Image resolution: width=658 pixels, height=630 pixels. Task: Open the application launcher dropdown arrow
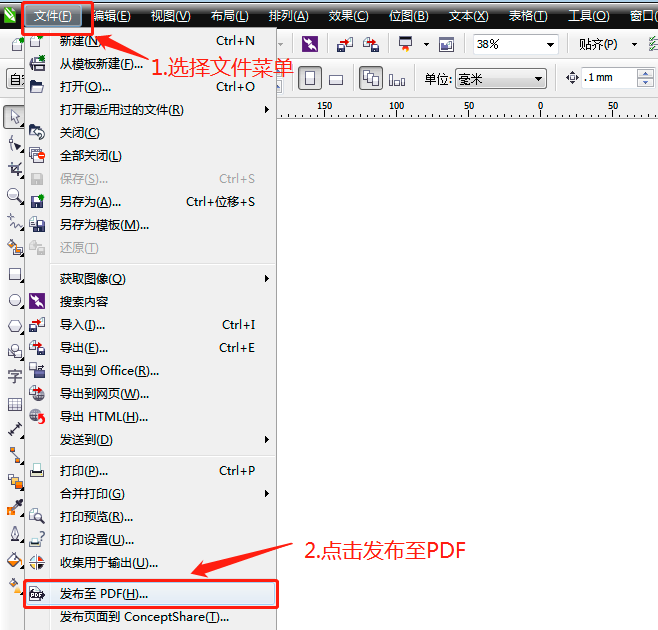tap(426, 44)
